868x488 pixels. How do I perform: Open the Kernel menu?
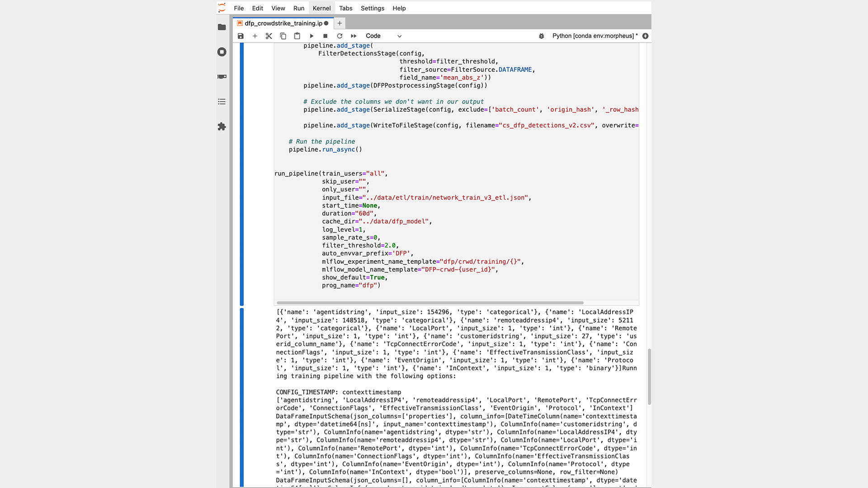tap(321, 8)
